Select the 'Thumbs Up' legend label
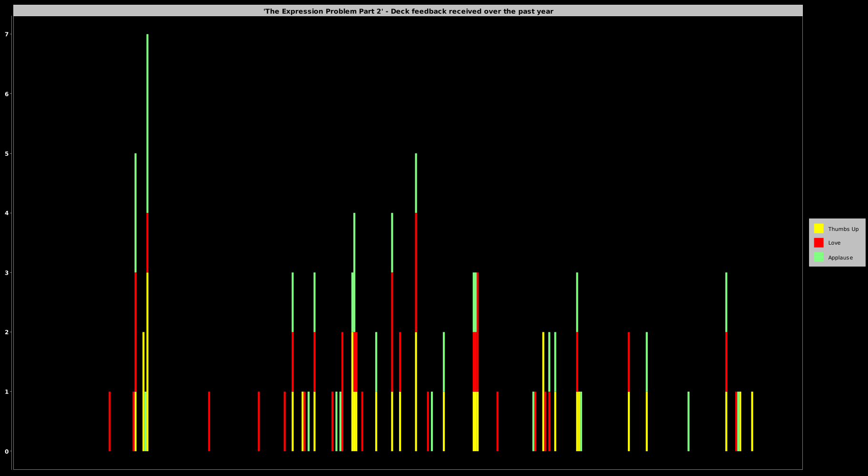Image resolution: width=868 pixels, height=476 pixels. [x=843, y=229]
